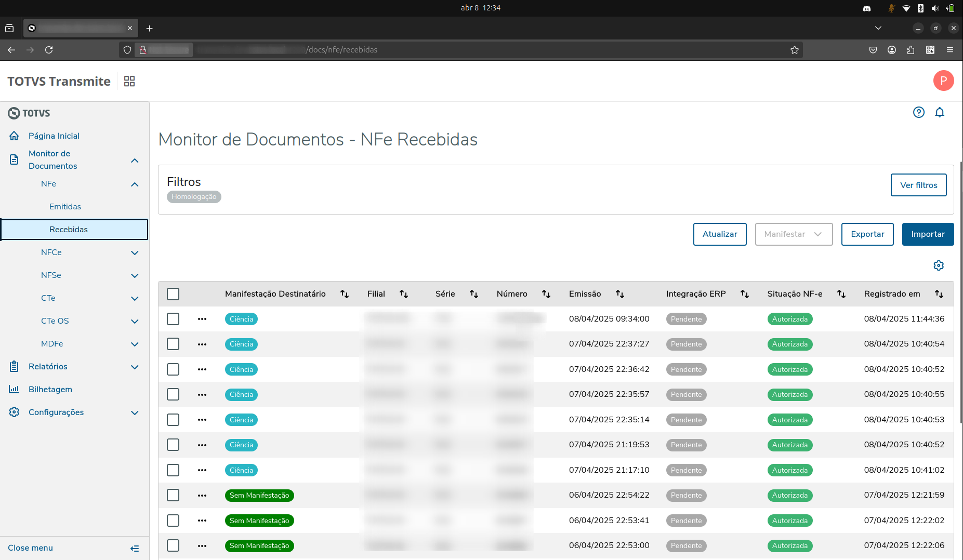Image resolution: width=963 pixels, height=560 pixels.
Task: Collapse the Monitor de Documentos section
Action: tap(135, 161)
